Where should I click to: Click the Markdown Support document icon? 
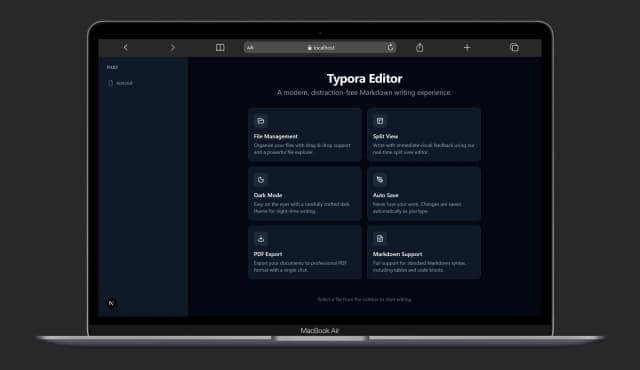tap(380, 238)
